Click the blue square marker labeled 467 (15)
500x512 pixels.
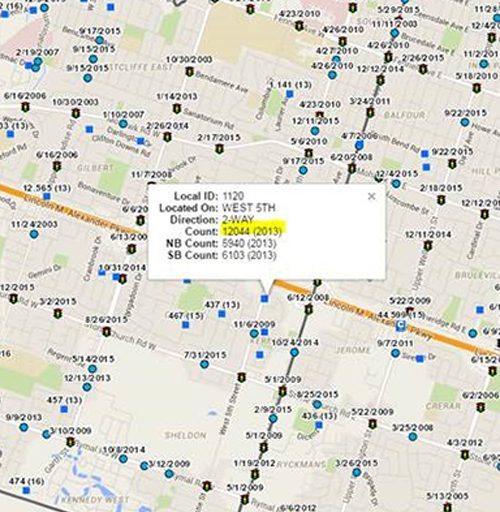point(186,325)
